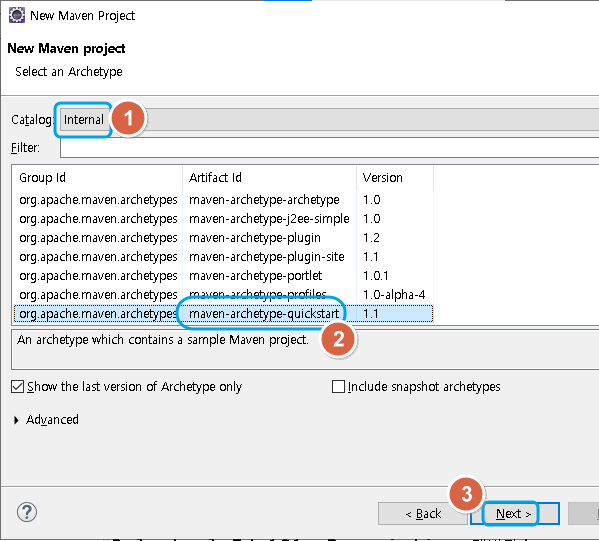Open the Catalog dropdown showing Internal
The width and height of the screenshot is (599, 541).
coord(329,120)
